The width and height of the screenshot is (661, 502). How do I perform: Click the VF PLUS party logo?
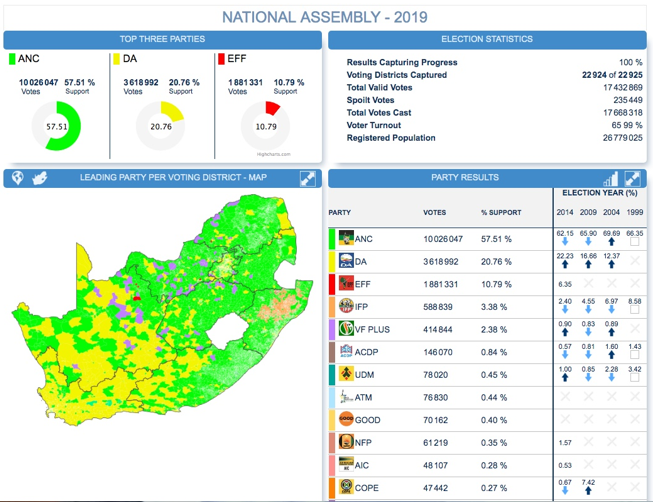(346, 329)
